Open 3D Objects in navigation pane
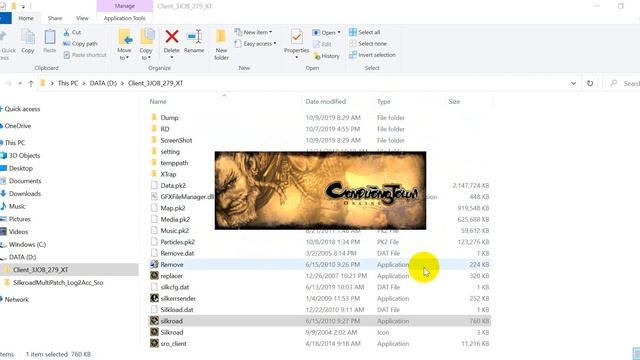The image size is (640, 360). click(x=24, y=156)
